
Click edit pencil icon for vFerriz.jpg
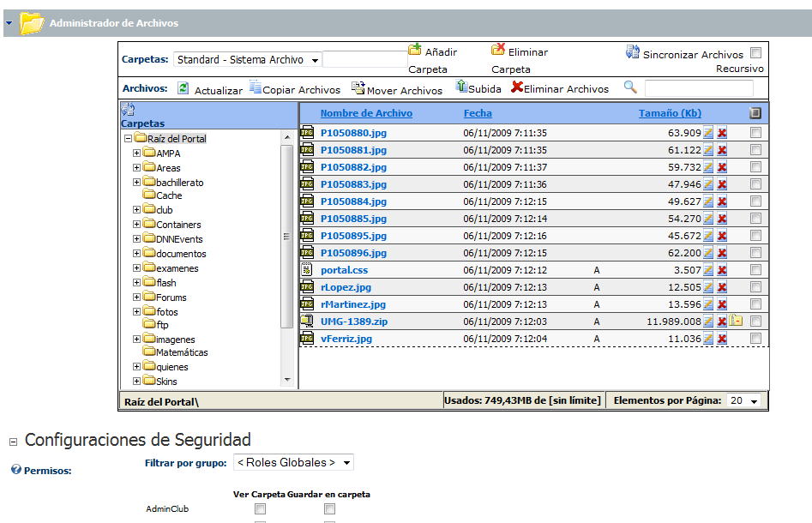708,338
